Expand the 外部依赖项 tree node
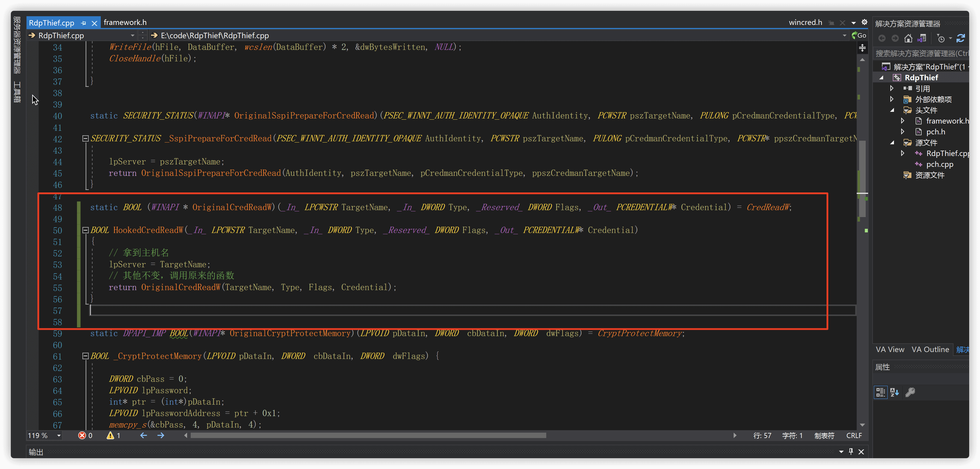This screenshot has width=980, height=469. coord(892,99)
